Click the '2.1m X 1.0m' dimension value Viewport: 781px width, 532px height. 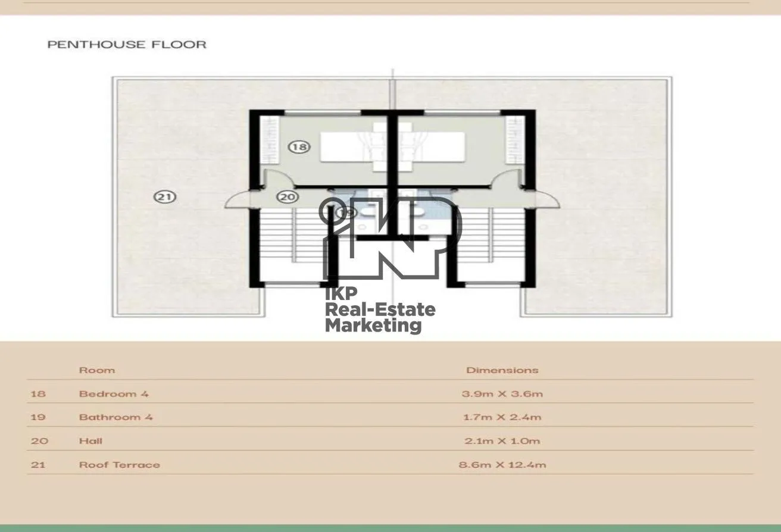click(x=502, y=441)
